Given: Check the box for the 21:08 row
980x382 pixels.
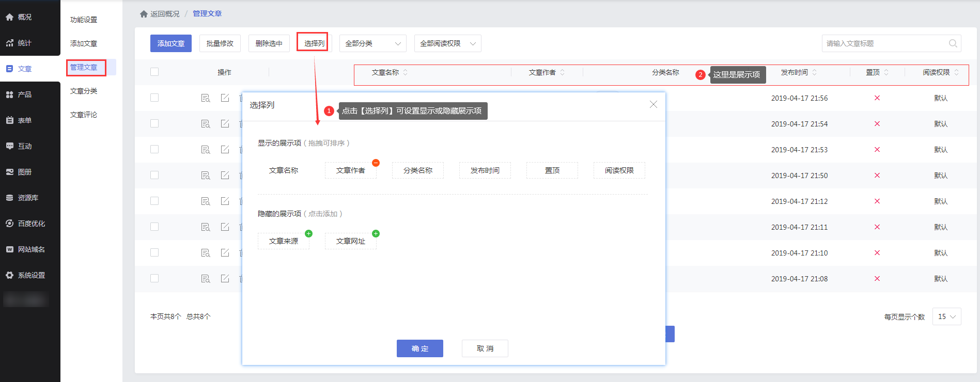Looking at the screenshot, I should [154, 278].
